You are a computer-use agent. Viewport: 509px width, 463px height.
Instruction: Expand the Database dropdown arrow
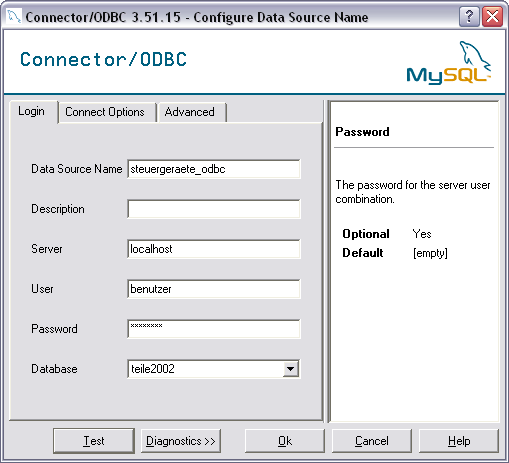click(291, 369)
